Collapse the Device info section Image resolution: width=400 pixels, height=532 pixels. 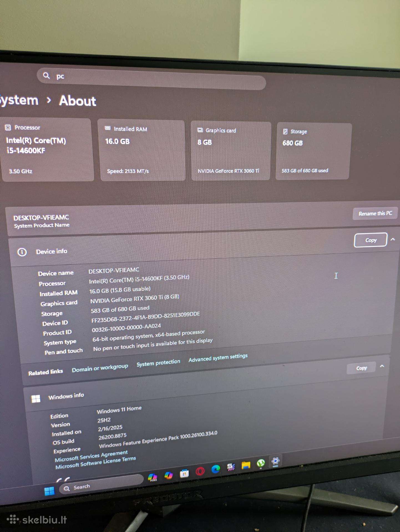393,239
